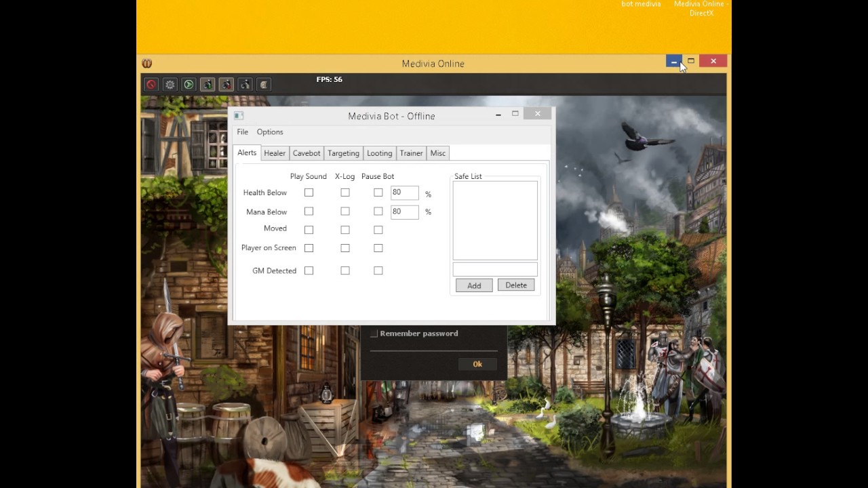Image resolution: width=868 pixels, height=488 pixels.
Task: Switch to the Looting tab
Action: point(380,153)
